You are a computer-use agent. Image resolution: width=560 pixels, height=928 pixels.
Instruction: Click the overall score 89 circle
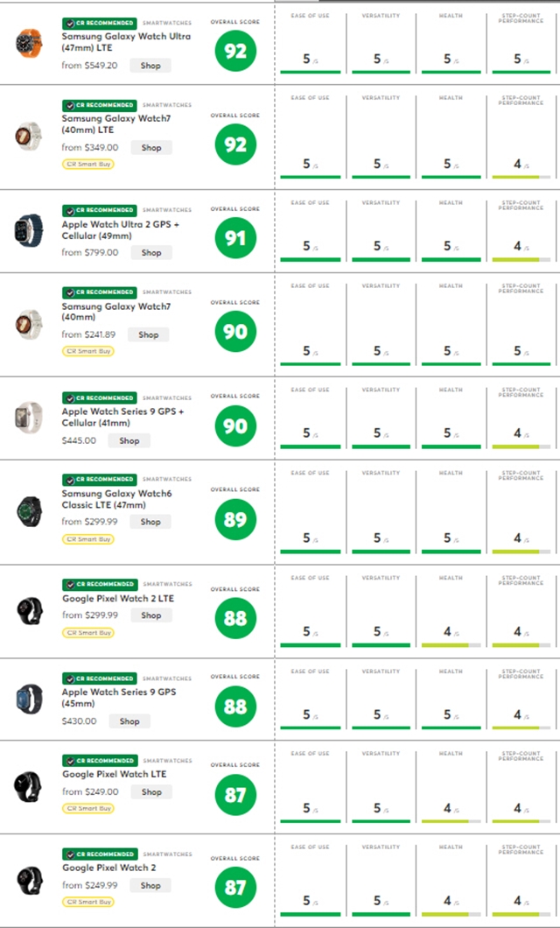tap(235, 520)
